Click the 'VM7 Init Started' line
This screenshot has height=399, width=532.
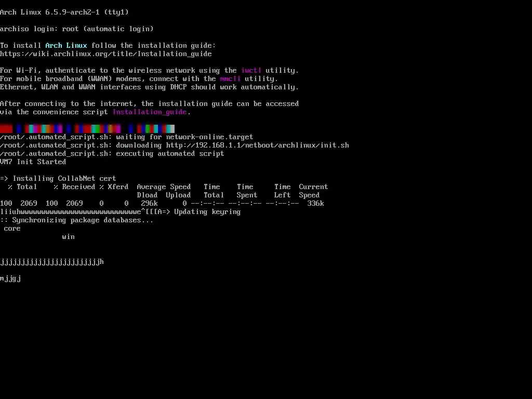tap(33, 162)
